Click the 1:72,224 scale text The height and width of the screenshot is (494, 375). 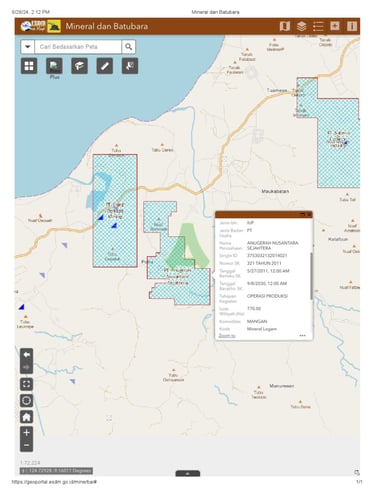[x=30, y=463]
